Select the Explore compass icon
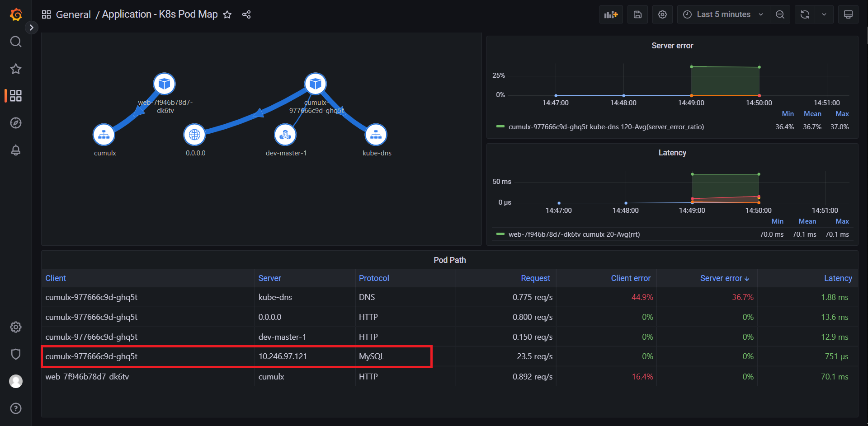 [15, 122]
